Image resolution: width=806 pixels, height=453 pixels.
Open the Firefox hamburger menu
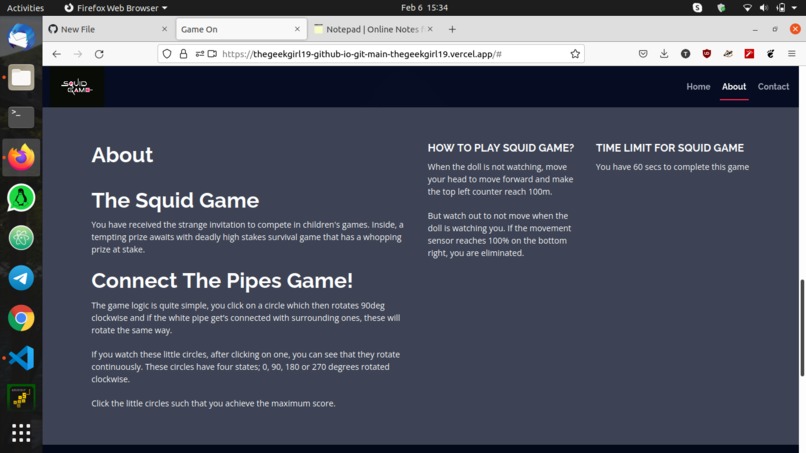(x=792, y=53)
